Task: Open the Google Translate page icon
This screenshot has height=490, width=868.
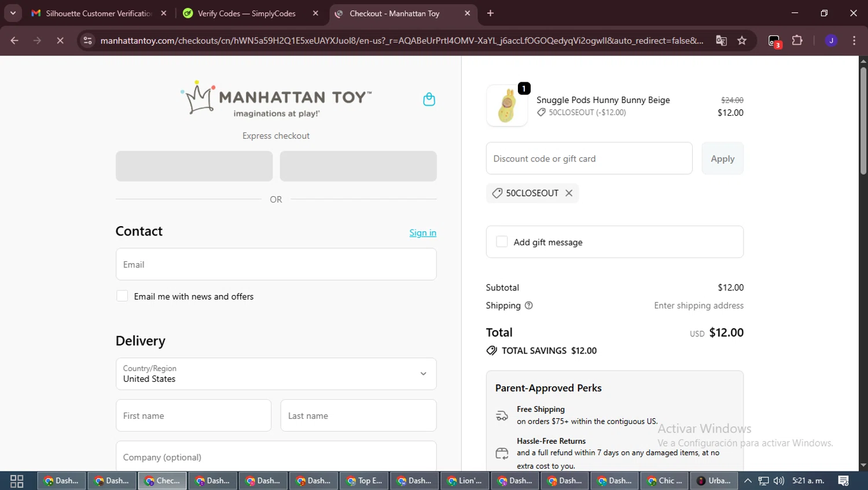Action: point(721,40)
